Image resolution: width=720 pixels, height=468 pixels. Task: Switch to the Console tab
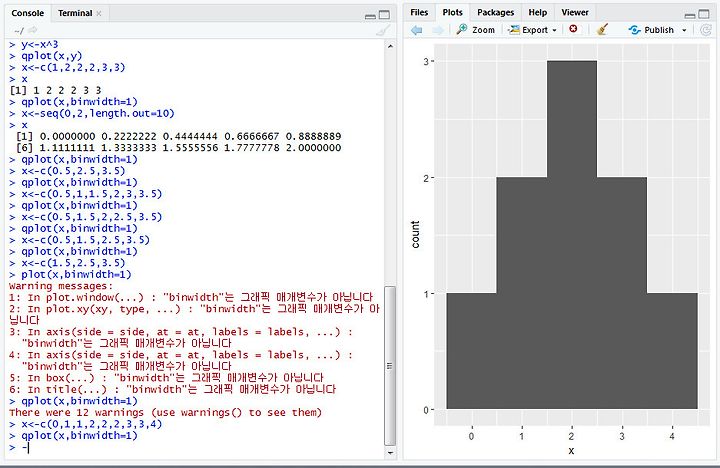tap(28, 13)
